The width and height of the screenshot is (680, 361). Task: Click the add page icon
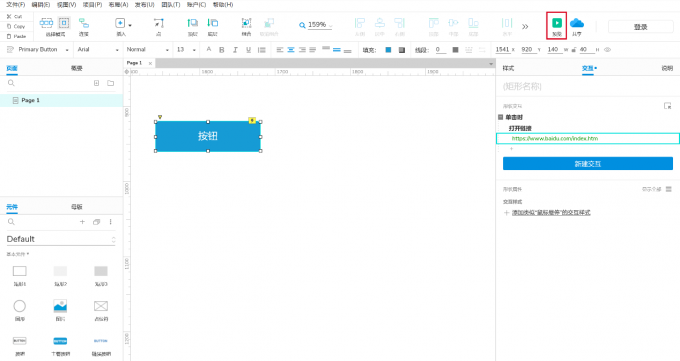[97, 83]
